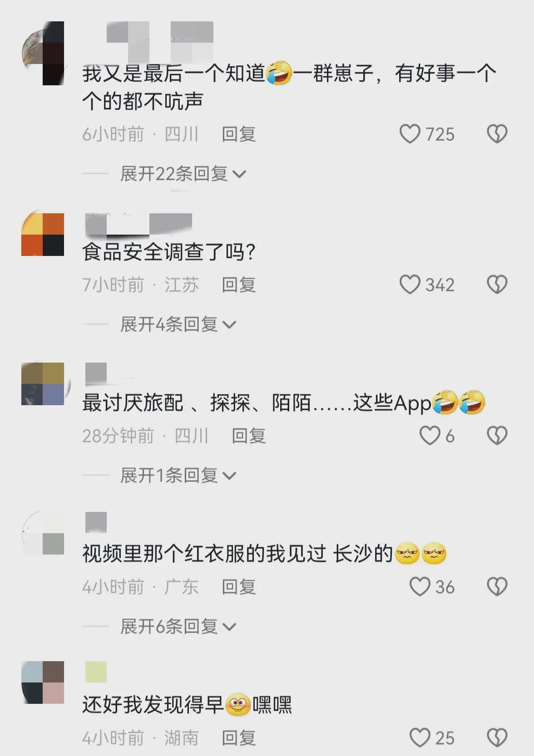Expand 展开4条回复 replies
Viewport: 534px width, 756px height.
click(x=178, y=324)
